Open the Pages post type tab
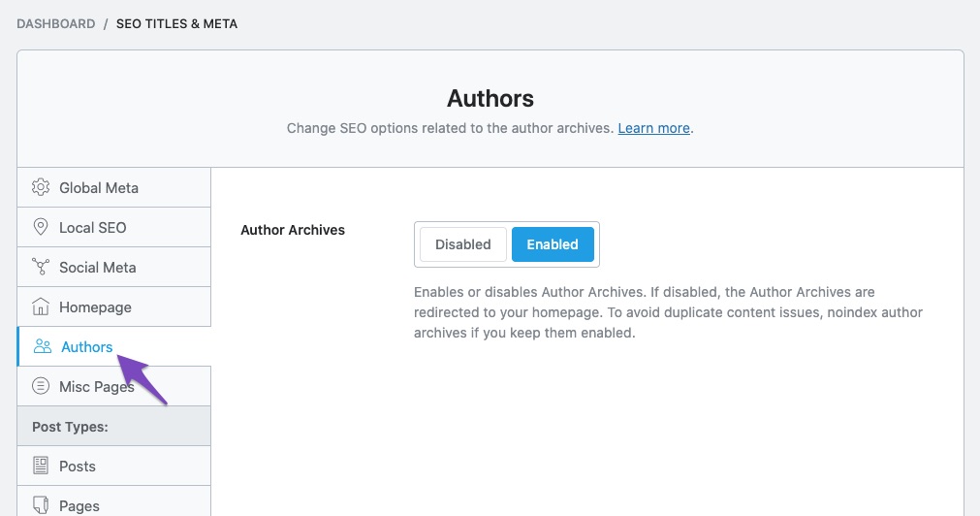The height and width of the screenshot is (516, 980). coord(79,505)
